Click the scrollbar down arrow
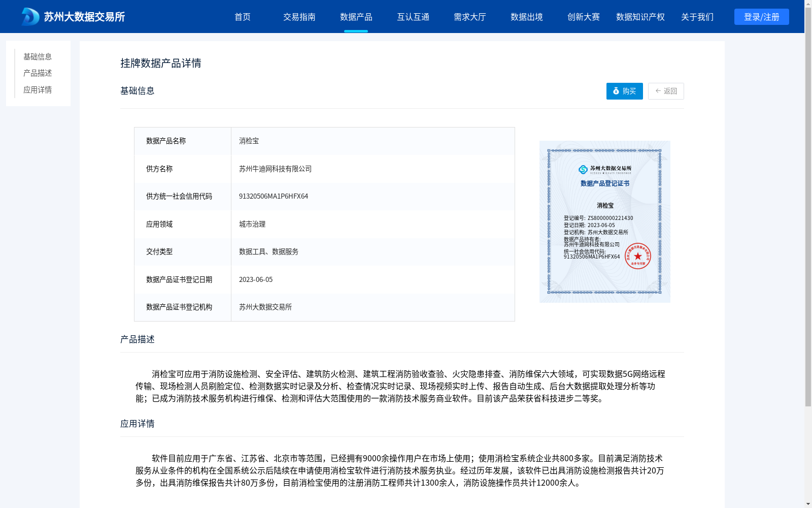This screenshot has height=508, width=812. pos(808,504)
